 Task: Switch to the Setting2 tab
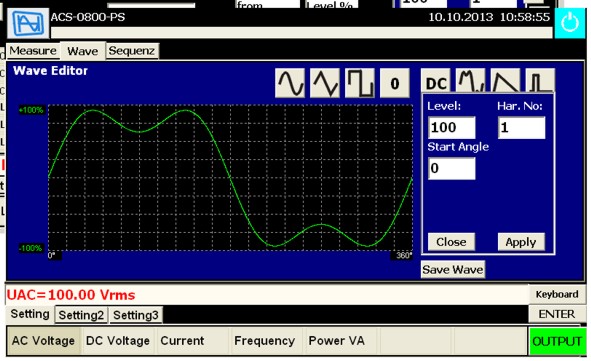81,315
